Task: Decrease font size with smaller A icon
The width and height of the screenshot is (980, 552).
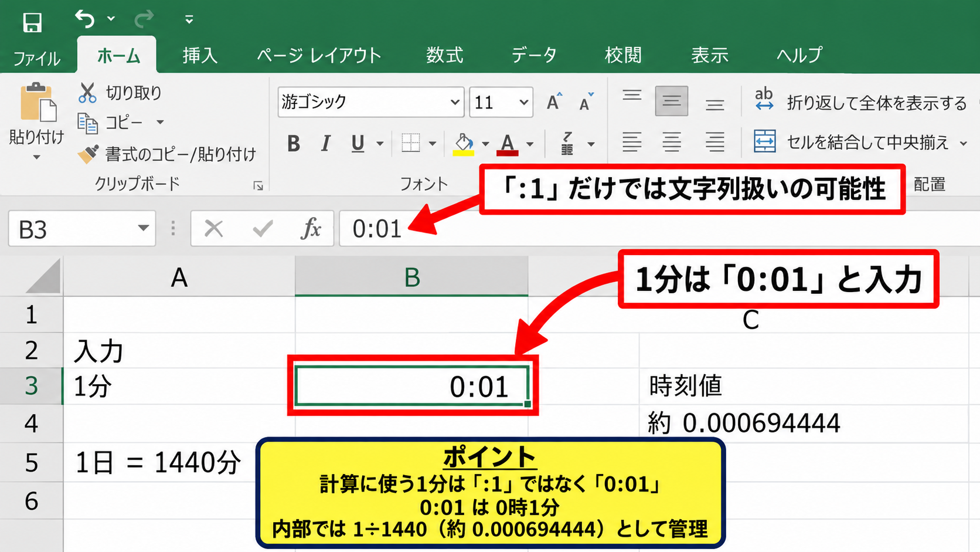Action: (586, 102)
